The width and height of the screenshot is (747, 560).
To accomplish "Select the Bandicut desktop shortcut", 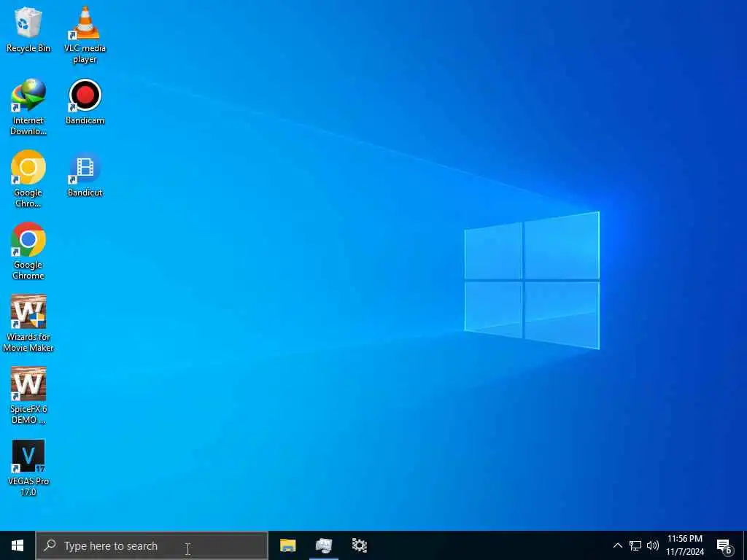I will click(85, 174).
